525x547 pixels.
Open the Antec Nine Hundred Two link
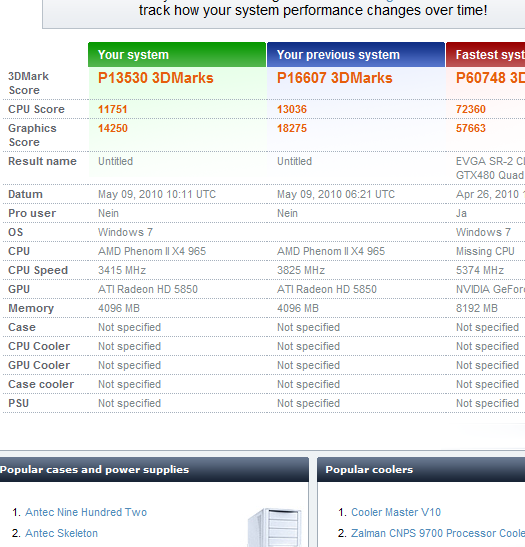86,512
